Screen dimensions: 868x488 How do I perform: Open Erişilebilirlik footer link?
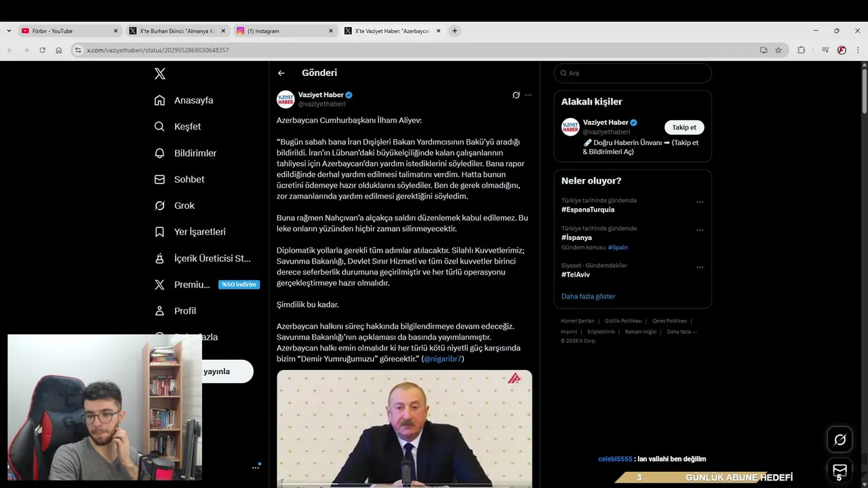pos(601,331)
